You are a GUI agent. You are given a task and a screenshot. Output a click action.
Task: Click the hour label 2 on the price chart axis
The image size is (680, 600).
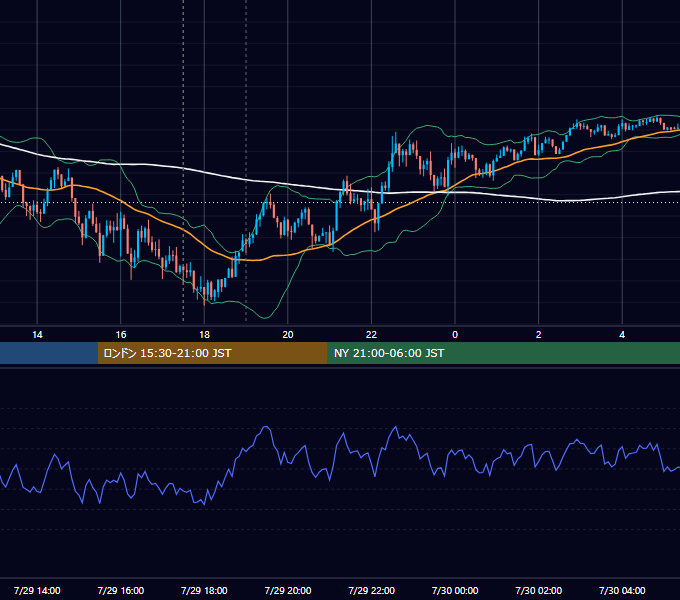[x=539, y=335]
